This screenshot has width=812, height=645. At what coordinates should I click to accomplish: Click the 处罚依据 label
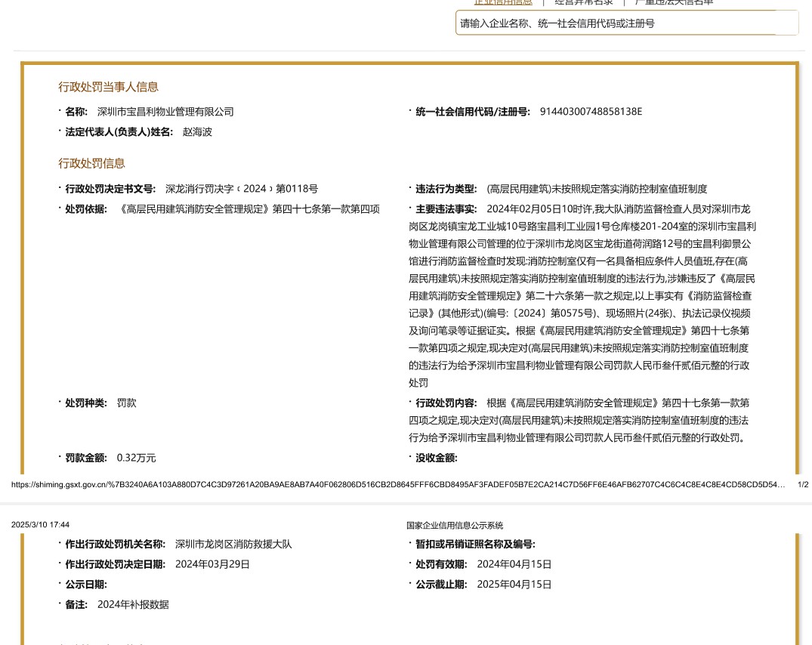coord(86,209)
